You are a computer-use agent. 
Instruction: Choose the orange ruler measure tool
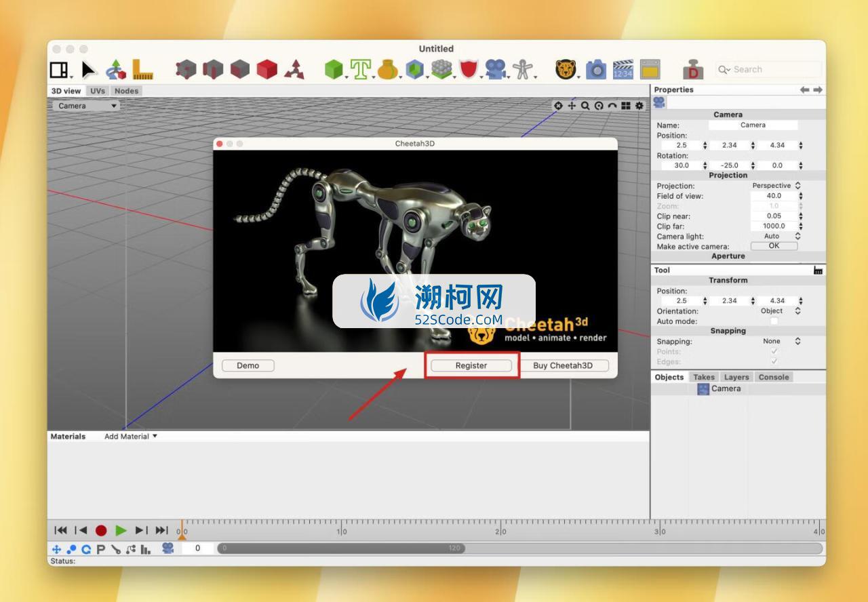click(142, 69)
